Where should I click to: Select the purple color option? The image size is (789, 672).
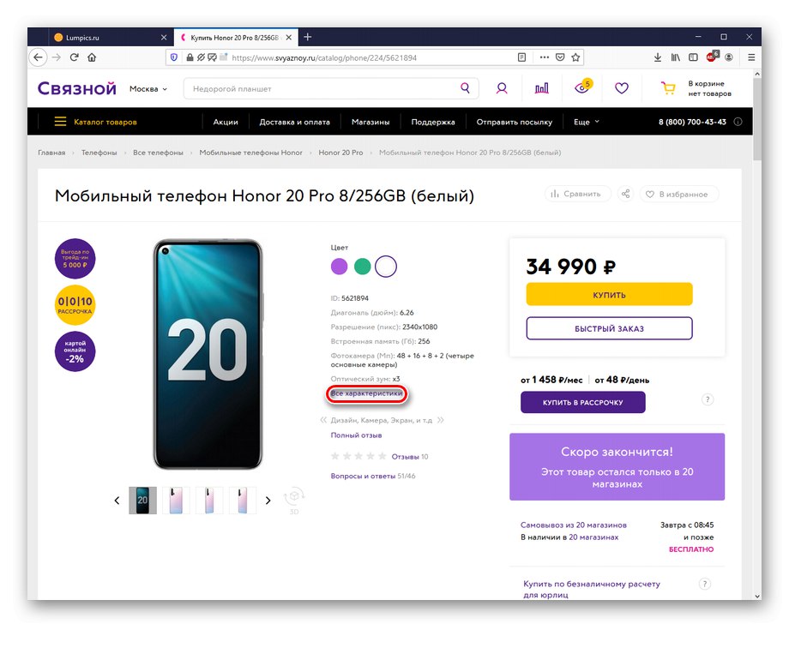[x=340, y=266]
